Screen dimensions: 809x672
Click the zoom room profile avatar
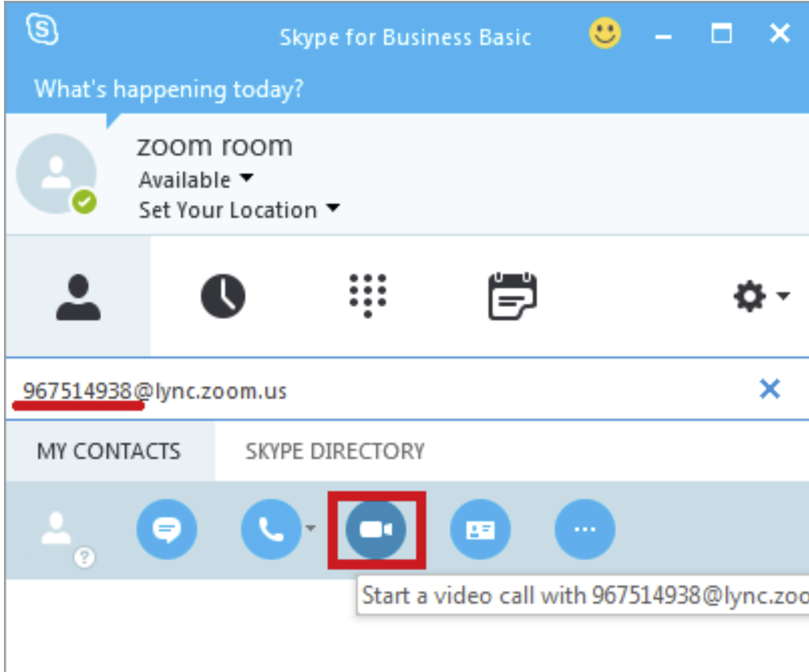pyautogui.click(x=56, y=174)
